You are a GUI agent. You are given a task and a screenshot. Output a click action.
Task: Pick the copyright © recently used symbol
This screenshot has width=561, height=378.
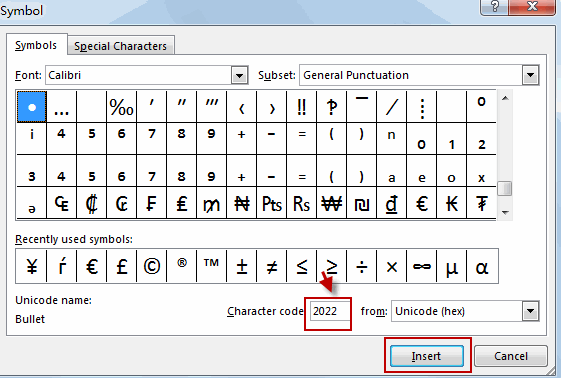[151, 266]
